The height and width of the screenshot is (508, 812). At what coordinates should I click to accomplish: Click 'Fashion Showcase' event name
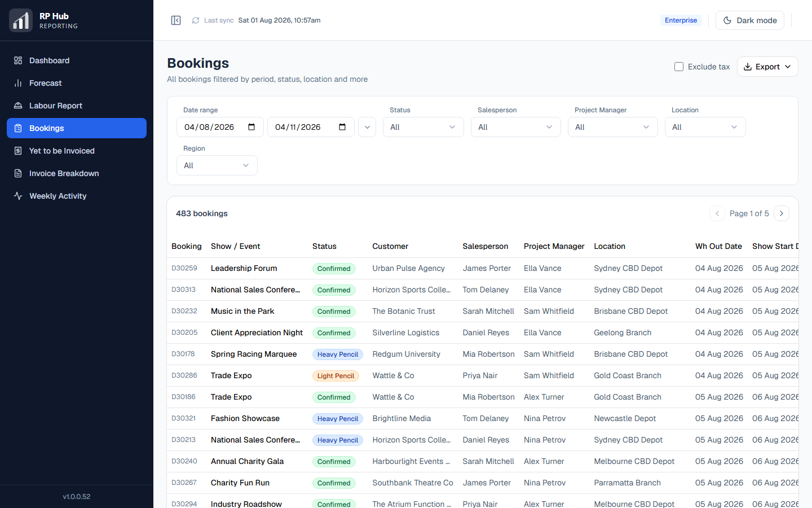[245, 418]
